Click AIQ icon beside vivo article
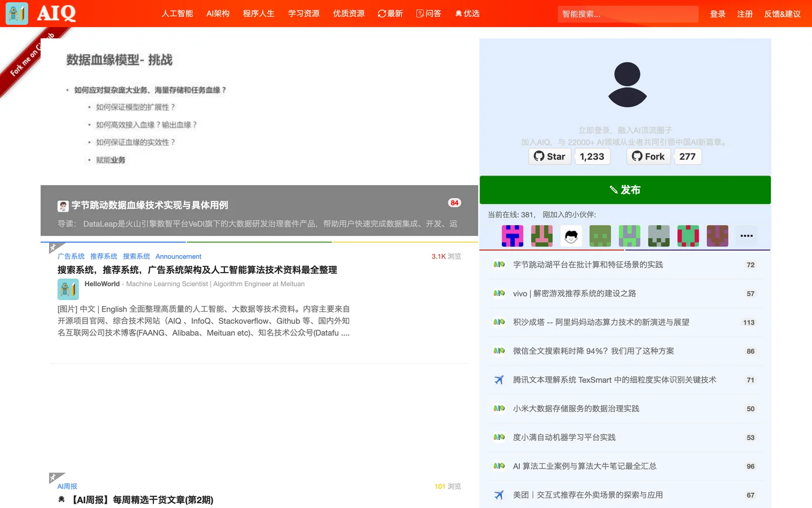The height and width of the screenshot is (508, 812). pos(499,293)
